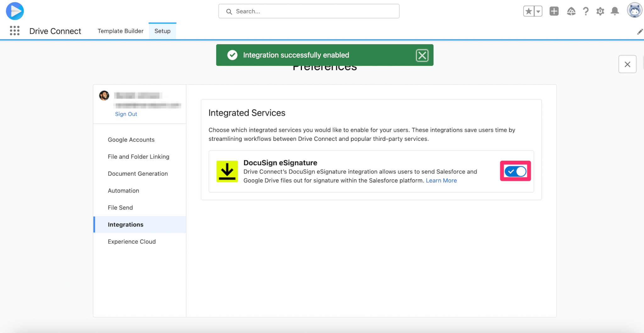
Task: Select the Setup tab
Action: pos(162,31)
